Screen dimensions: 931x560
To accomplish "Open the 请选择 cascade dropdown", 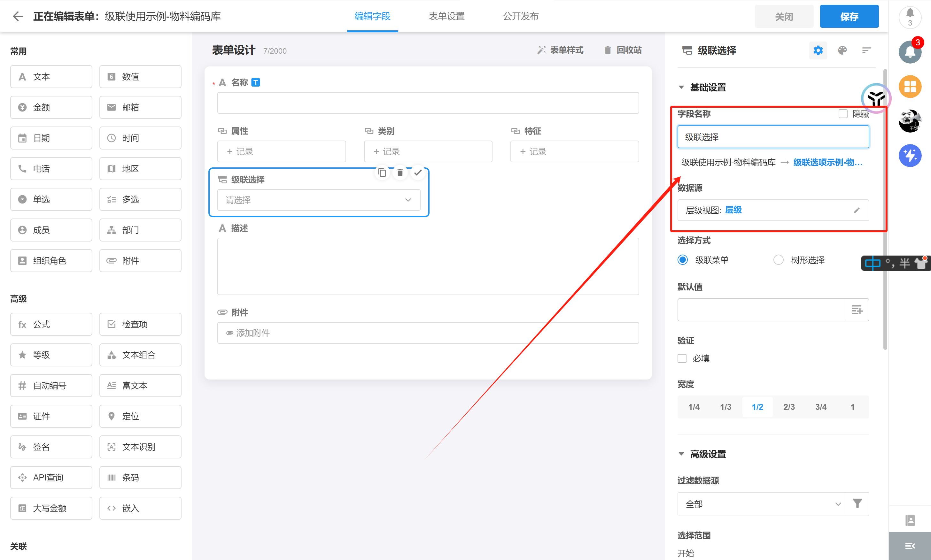I will click(x=319, y=200).
